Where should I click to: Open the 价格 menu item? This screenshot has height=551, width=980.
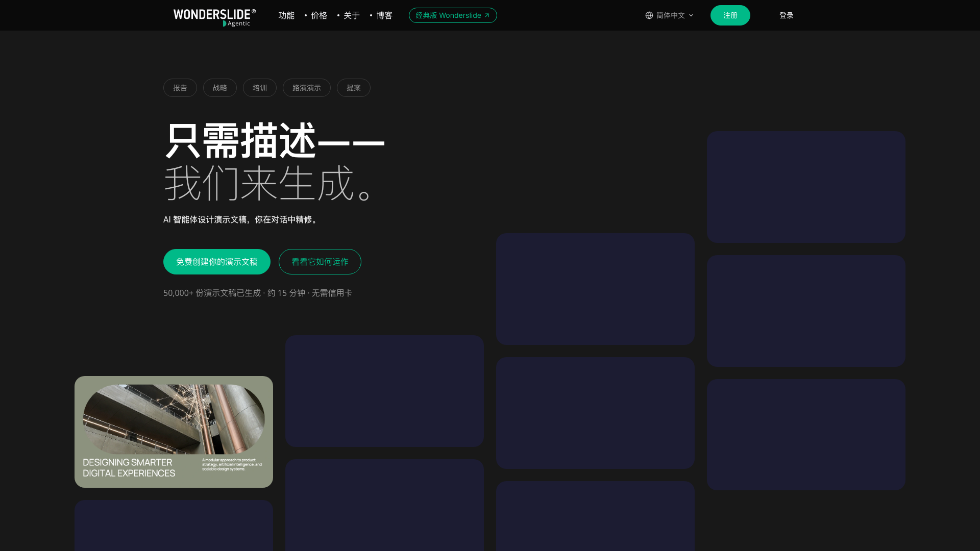tap(319, 15)
